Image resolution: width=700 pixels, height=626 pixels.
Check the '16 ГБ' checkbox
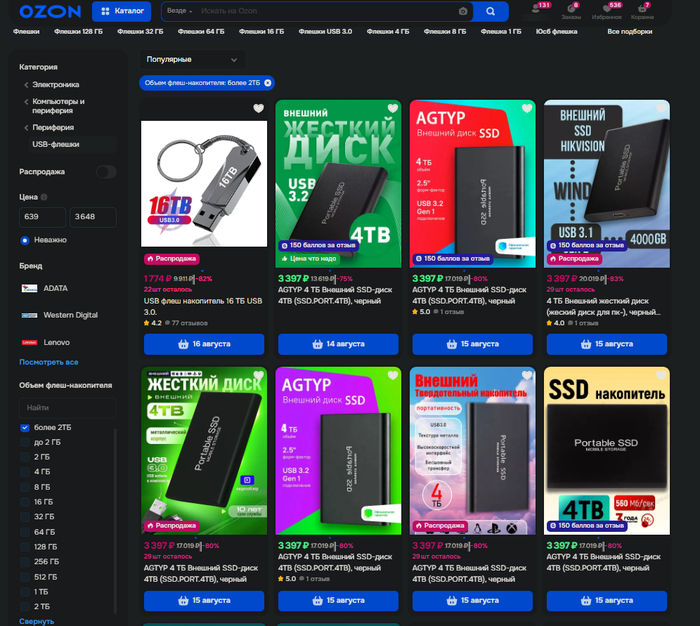[x=25, y=502]
